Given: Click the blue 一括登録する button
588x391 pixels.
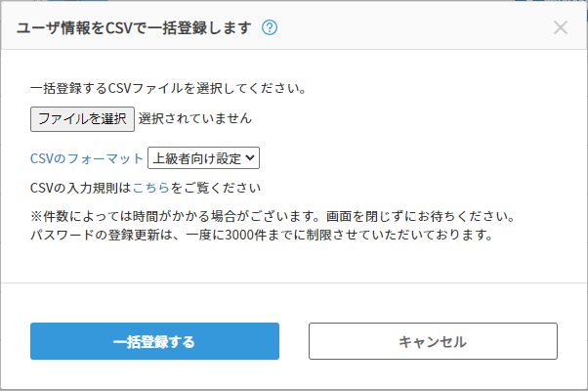Looking at the screenshot, I should tap(155, 341).
